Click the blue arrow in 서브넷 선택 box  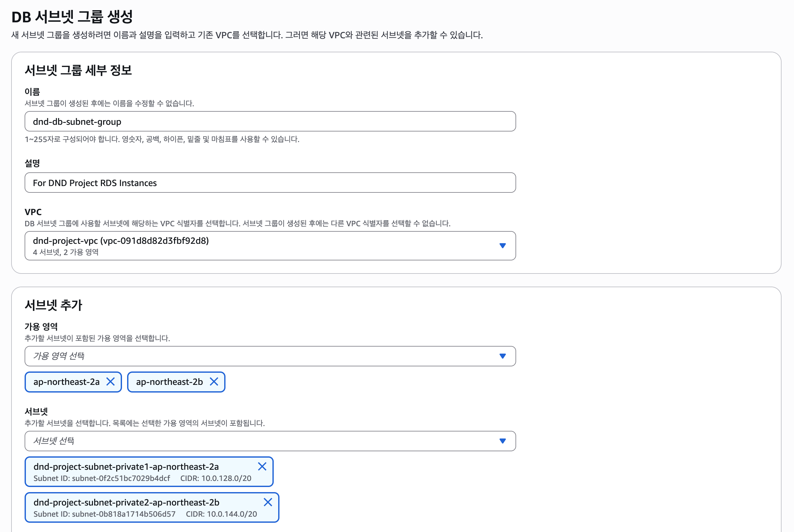pyautogui.click(x=502, y=441)
